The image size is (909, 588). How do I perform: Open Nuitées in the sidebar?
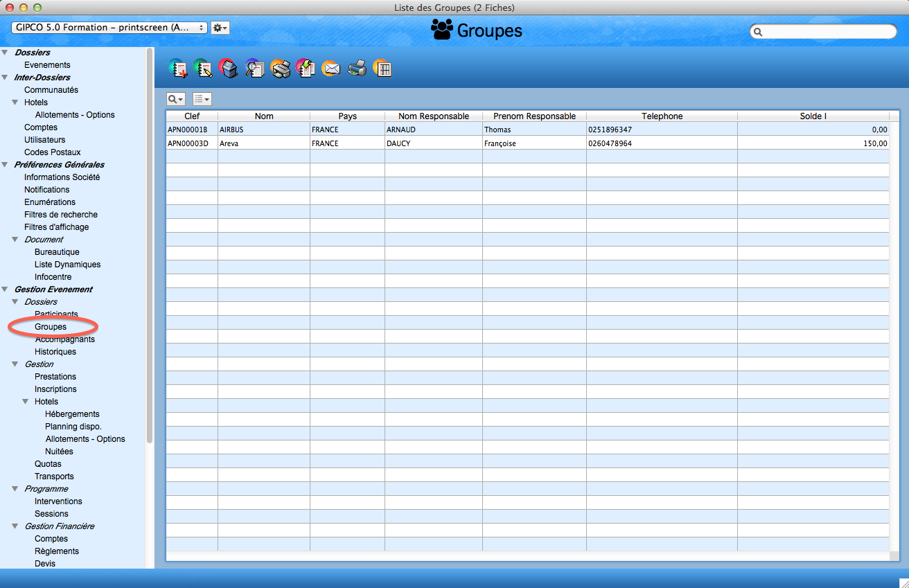pos(59,452)
